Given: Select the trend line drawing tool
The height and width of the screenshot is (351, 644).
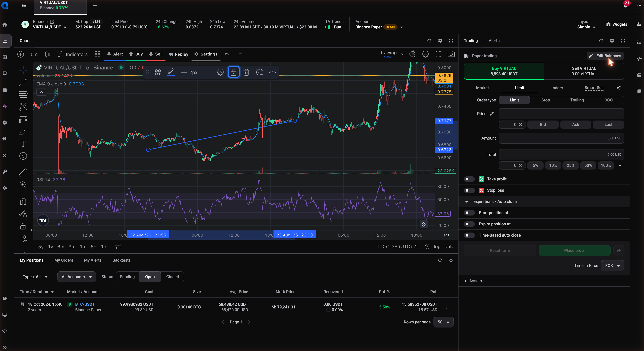Looking at the screenshot, I should tap(23, 83).
